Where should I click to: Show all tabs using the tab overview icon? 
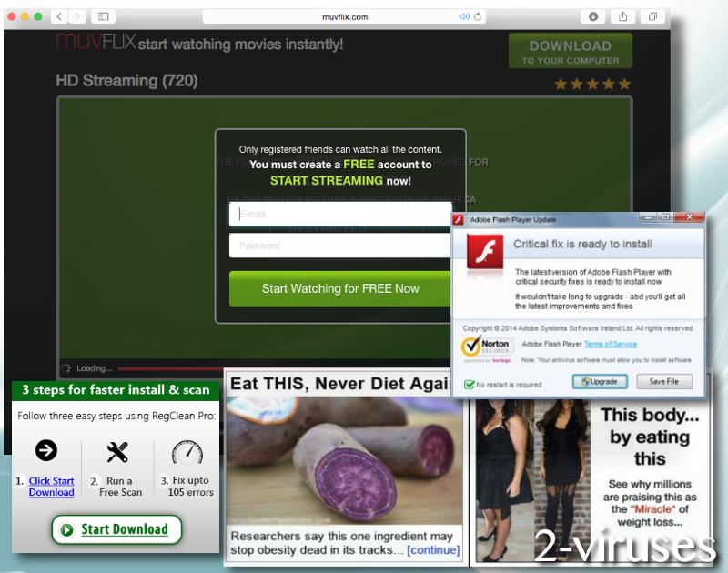652,16
